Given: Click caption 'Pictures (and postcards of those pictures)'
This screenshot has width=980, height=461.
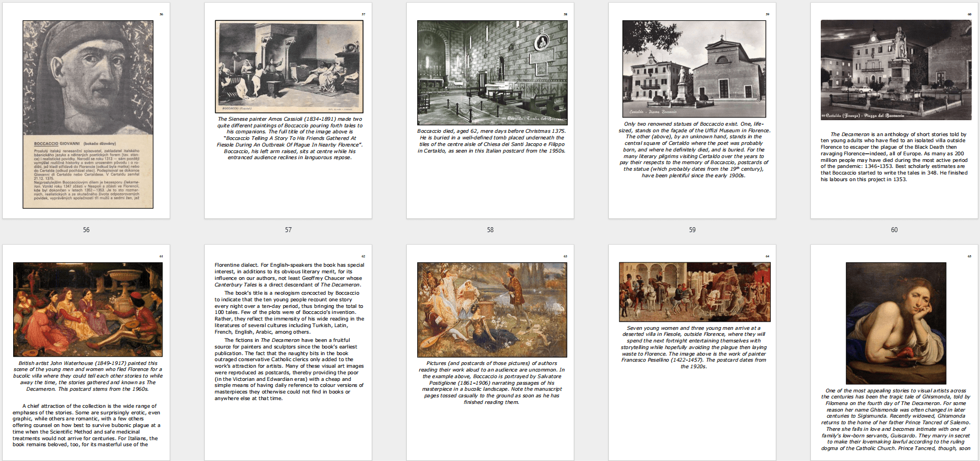Looking at the screenshot, I should coord(491,383).
